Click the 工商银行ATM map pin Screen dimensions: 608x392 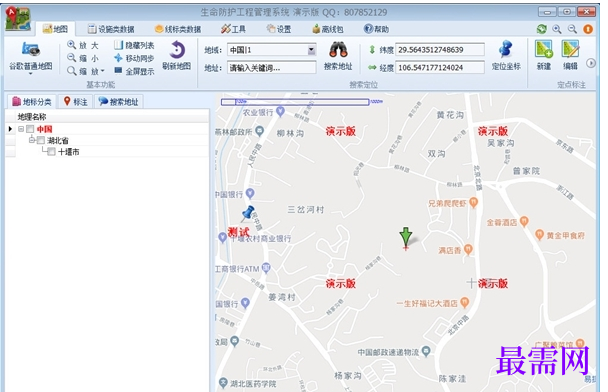[x=266, y=268]
